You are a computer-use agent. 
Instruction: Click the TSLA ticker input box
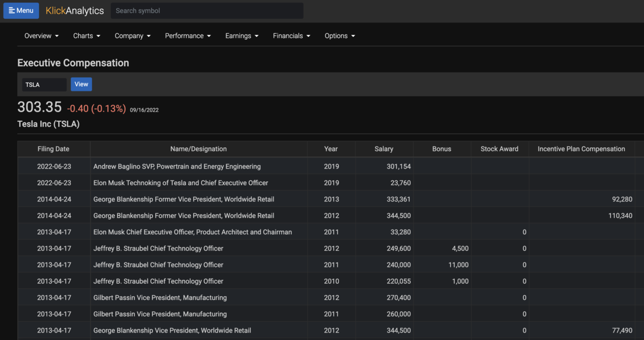pos(44,85)
